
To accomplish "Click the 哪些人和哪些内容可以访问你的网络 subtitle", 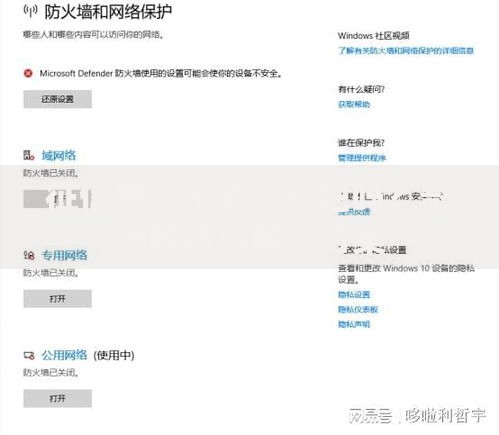I will (94, 34).
